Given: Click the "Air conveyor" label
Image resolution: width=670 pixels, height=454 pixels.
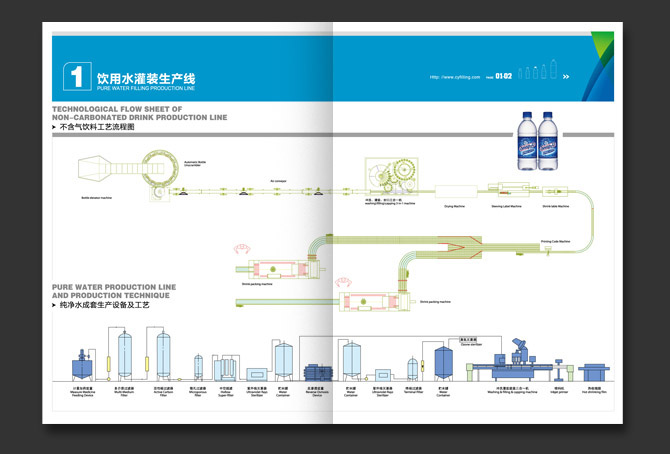Looking at the screenshot, I should tap(278, 181).
